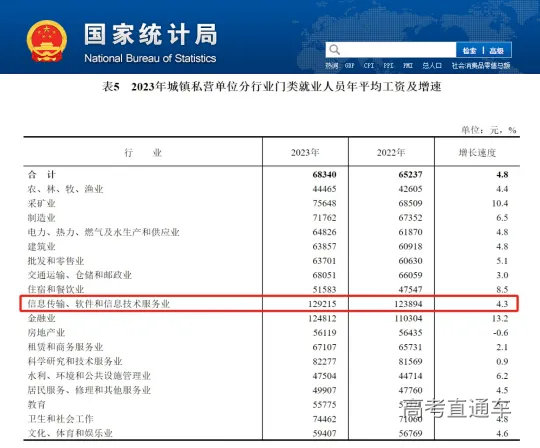Click the 文化、体育和娱乐业 row label
This screenshot has height=448, width=540.
[x=70, y=433]
